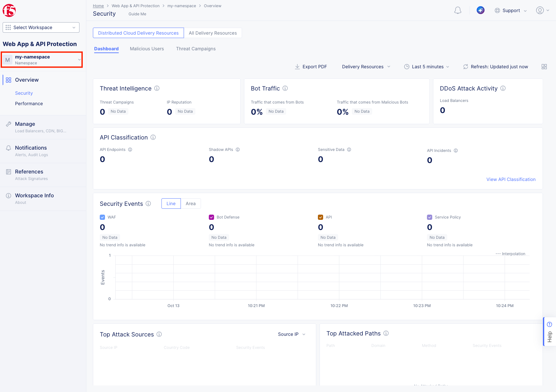Click the Threat Intelligence info icon
Image resolution: width=556 pixels, height=392 pixels.
click(x=157, y=88)
